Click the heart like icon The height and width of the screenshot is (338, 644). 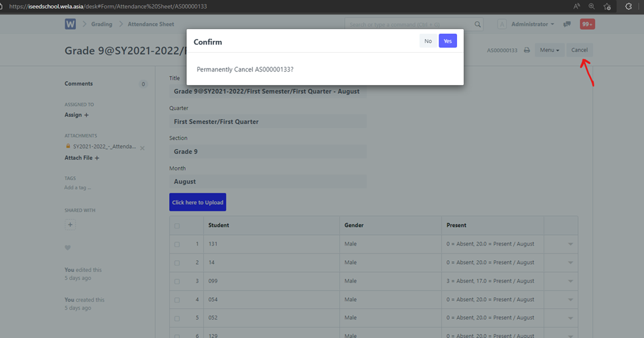pos(67,248)
